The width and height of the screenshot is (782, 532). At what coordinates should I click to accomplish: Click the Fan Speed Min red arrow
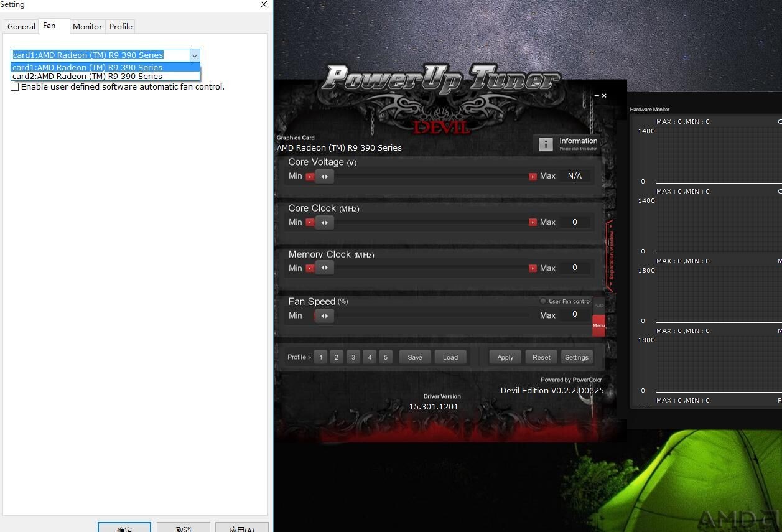315,315
